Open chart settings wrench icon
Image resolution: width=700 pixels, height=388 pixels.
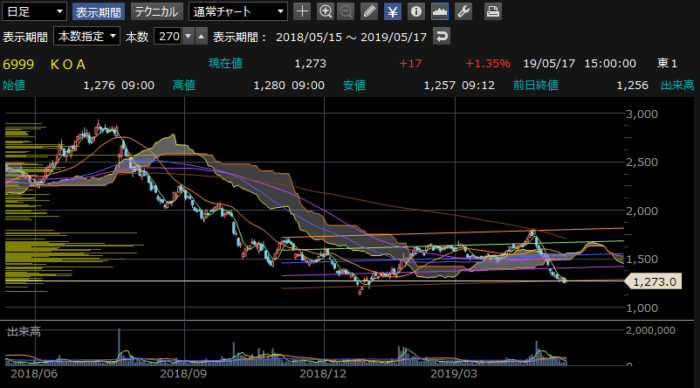[463, 11]
